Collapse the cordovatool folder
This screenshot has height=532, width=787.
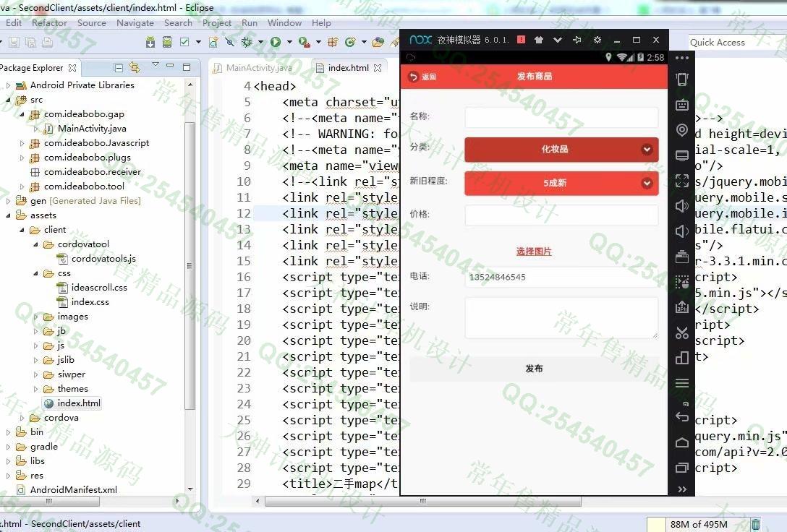click(35, 245)
